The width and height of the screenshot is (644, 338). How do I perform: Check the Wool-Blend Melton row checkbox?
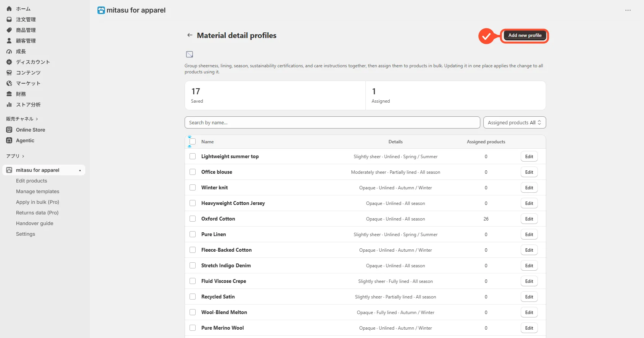click(x=193, y=312)
